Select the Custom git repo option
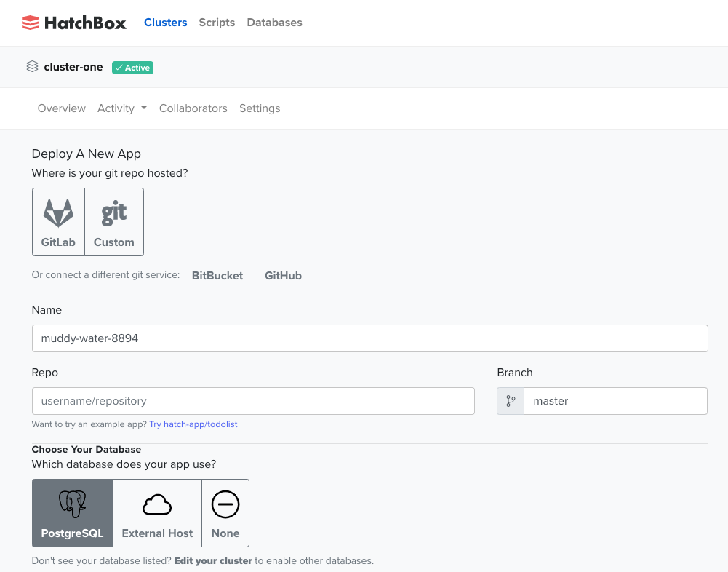Viewport: 728px width, 572px height. coord(114,222)
